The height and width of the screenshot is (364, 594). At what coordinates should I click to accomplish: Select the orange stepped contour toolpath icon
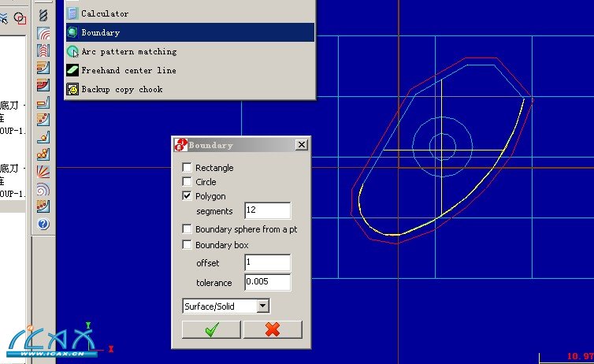click(43, 68)
